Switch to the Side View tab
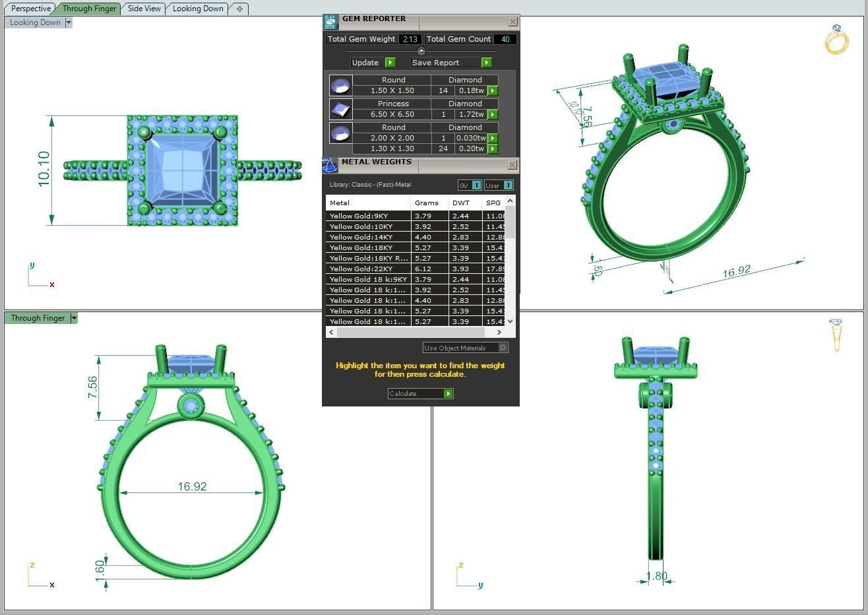 144,9
